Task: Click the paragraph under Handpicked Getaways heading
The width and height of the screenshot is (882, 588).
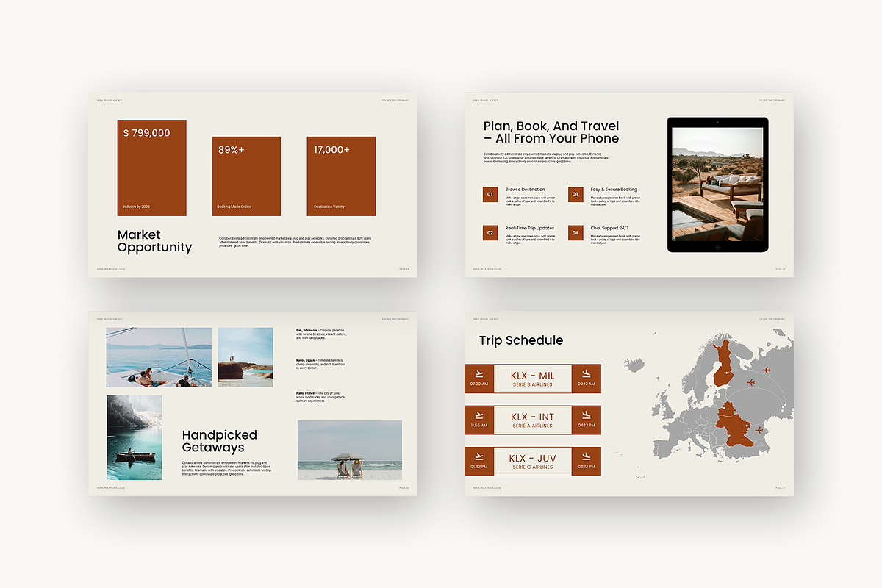Action: [226, 468]
